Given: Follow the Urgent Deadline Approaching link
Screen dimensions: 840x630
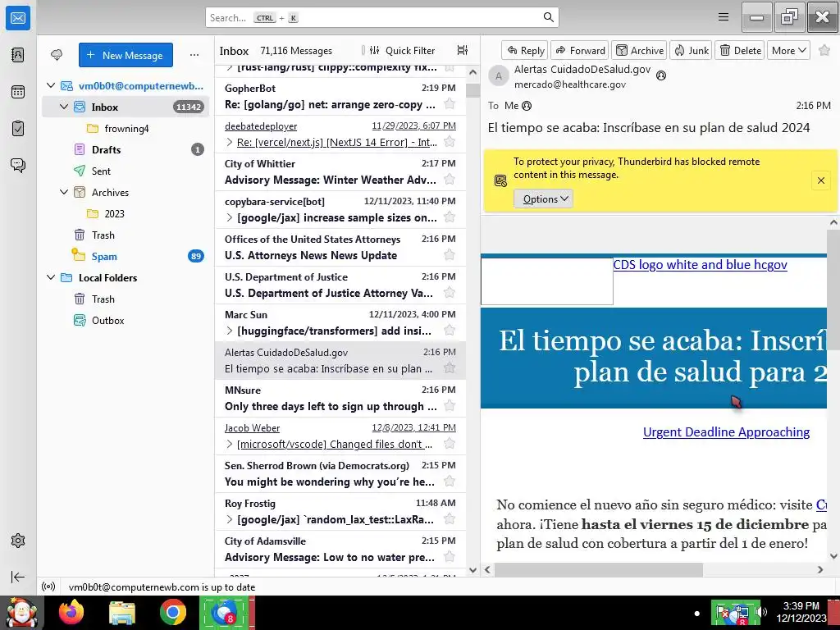Looking at the screenshot, I should coord(726,431).
